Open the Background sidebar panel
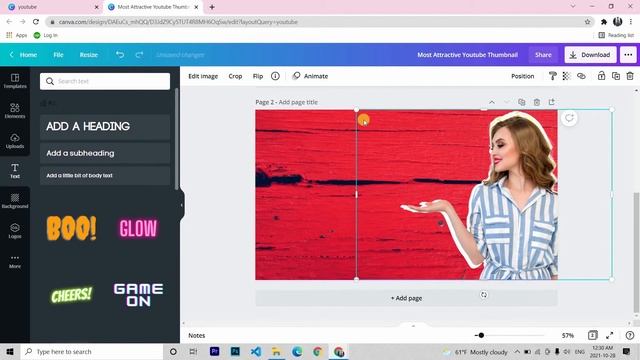Viewport: 640px width, 360px height. coord(15,201)
